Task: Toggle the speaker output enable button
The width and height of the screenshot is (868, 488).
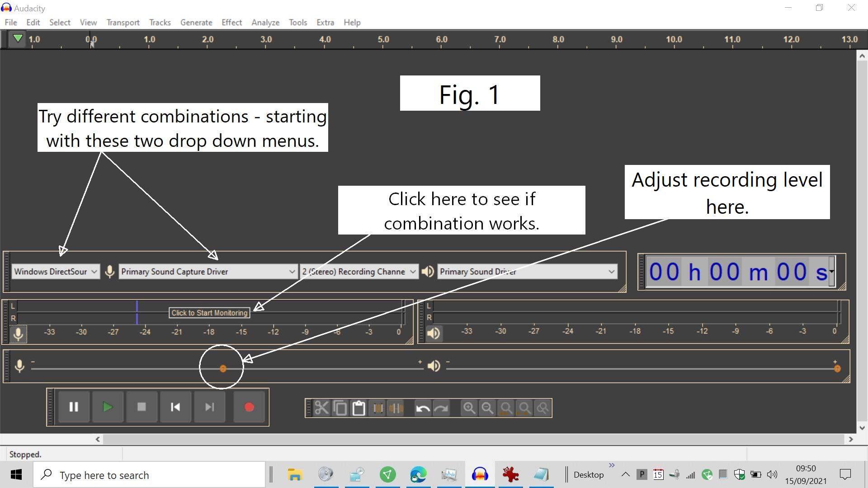Action: [x=434, y=333]
